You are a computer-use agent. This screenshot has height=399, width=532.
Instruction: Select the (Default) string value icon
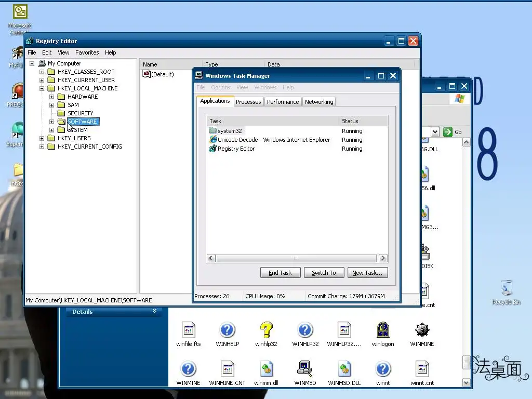click(x=147, y=74)
